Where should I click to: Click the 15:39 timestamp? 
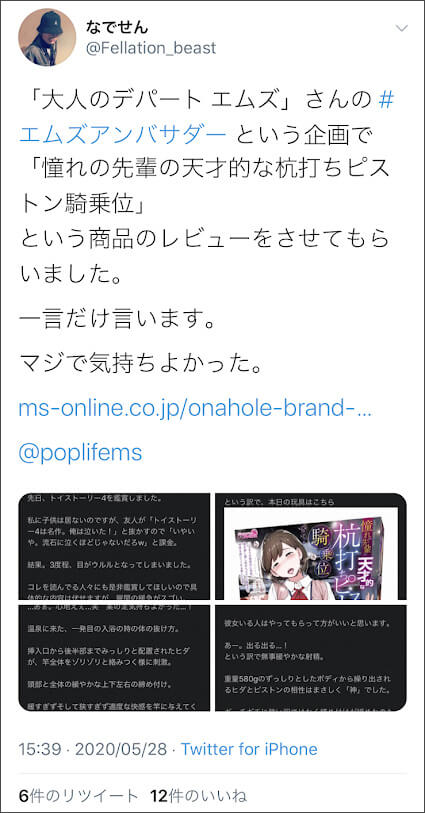39,749
